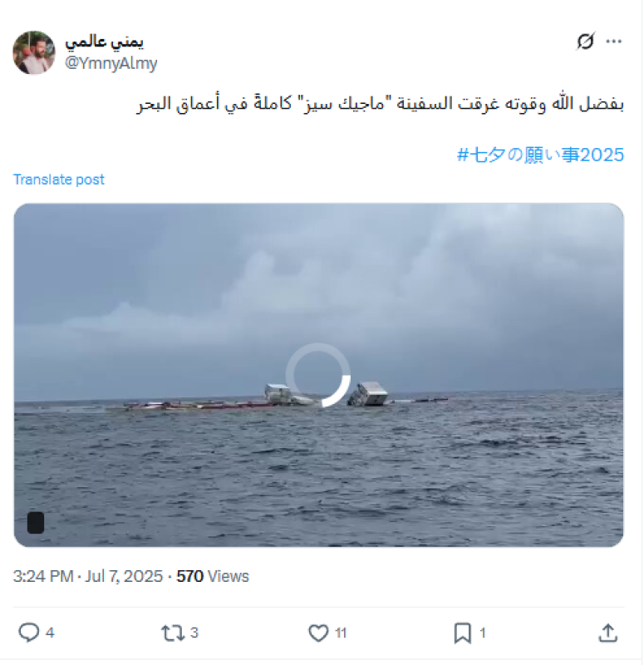Open the @YmnyAlmy handle
The height and width of the screenshot is (665, 644).
(111, 63)
